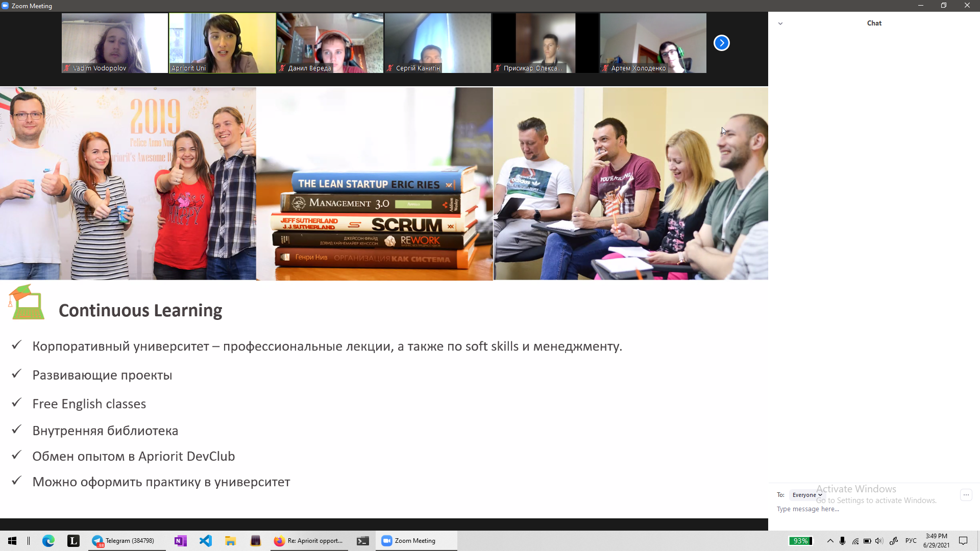Collapse the Chat panel chevron
980x551 pixels.
click(x=780, y=23)
